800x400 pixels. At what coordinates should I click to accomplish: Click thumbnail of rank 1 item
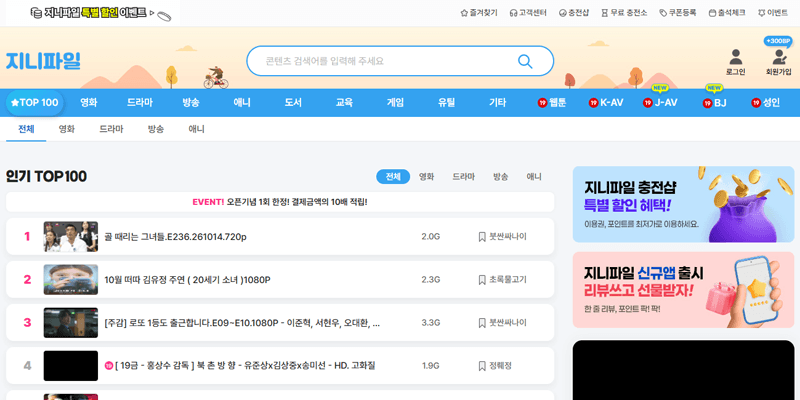(70, 237)
